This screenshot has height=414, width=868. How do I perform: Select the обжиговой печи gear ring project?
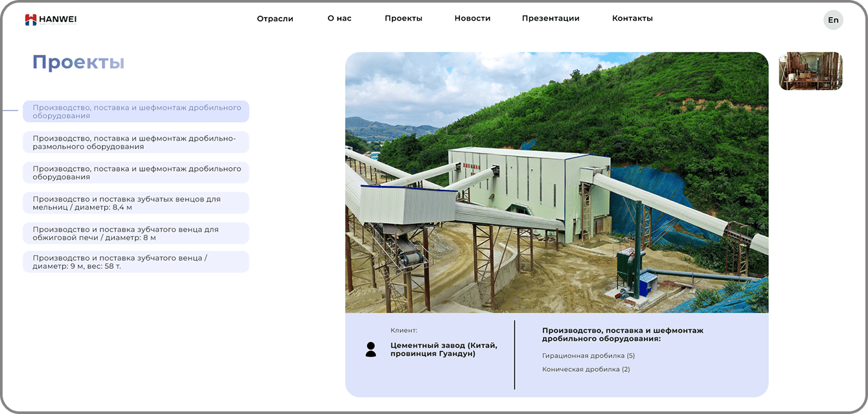pyautogui.click(x=136, y=233)
